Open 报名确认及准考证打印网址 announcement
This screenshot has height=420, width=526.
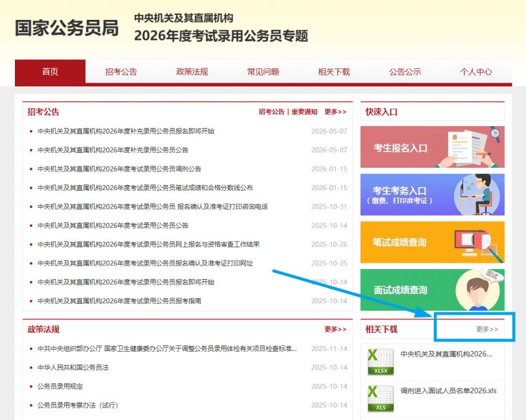145,263
